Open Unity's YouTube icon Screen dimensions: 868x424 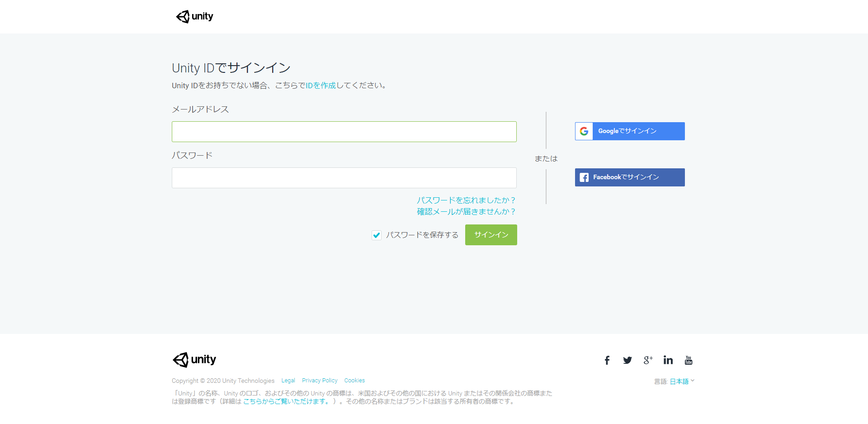point(689,360)
